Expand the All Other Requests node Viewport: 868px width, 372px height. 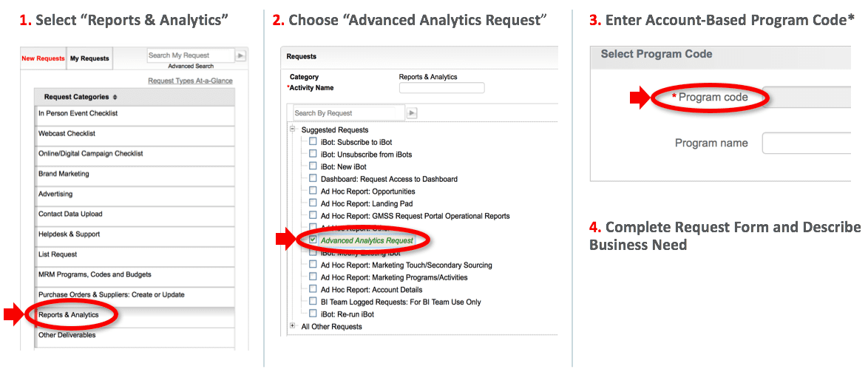tap(293, 326)
